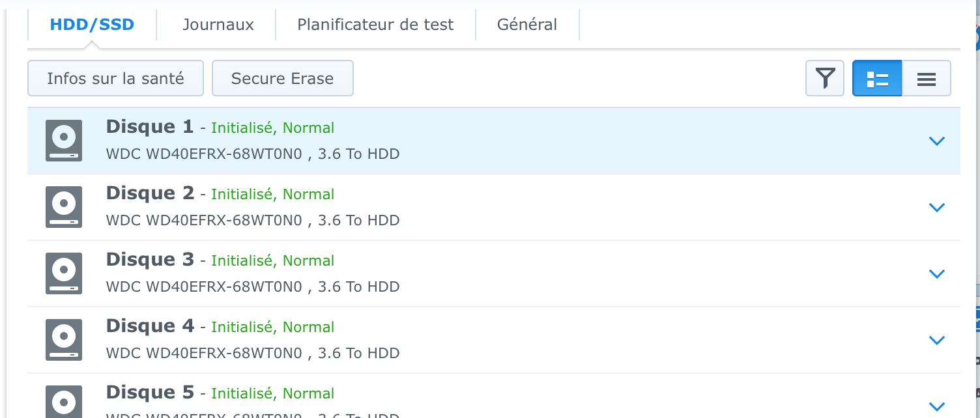Select the Disque 3 row
This screenshot has width=980, height=418.
click(521, 273)
